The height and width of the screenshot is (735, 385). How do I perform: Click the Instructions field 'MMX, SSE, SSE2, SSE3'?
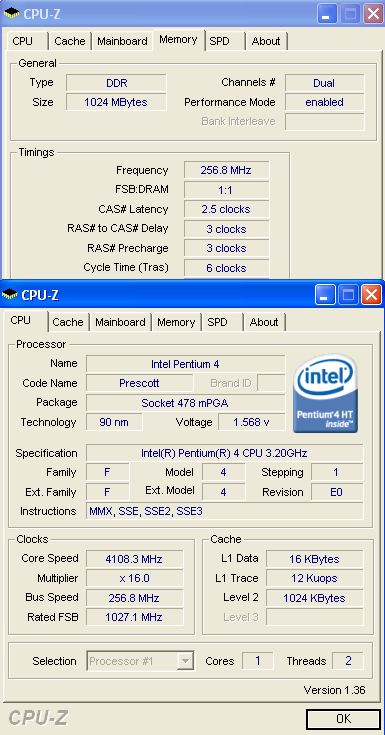point(225,511)
